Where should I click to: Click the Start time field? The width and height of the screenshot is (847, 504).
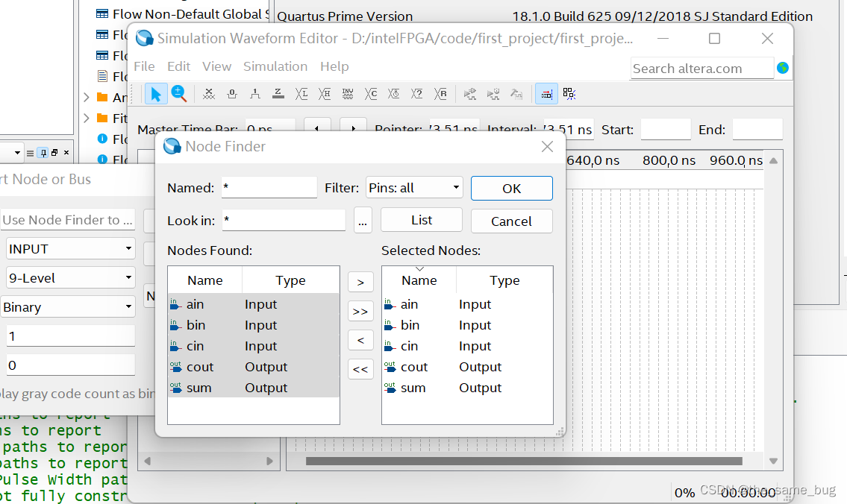(666, 130)
